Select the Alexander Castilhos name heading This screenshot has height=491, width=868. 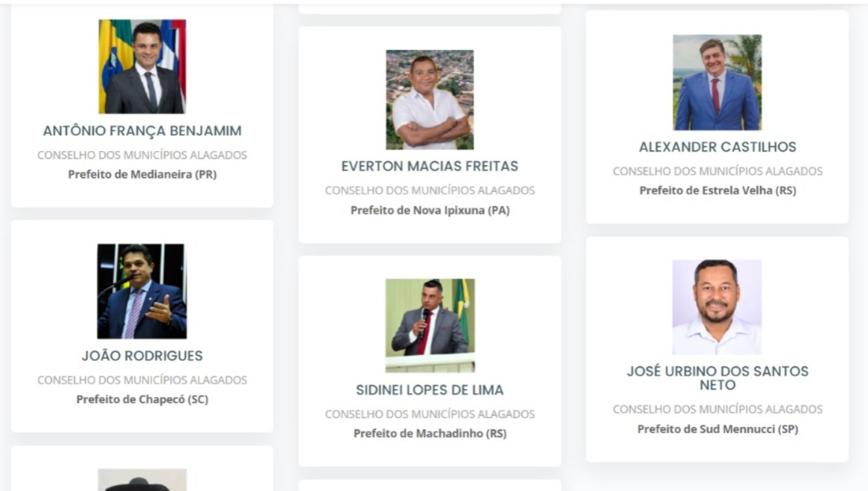[718, 147]
